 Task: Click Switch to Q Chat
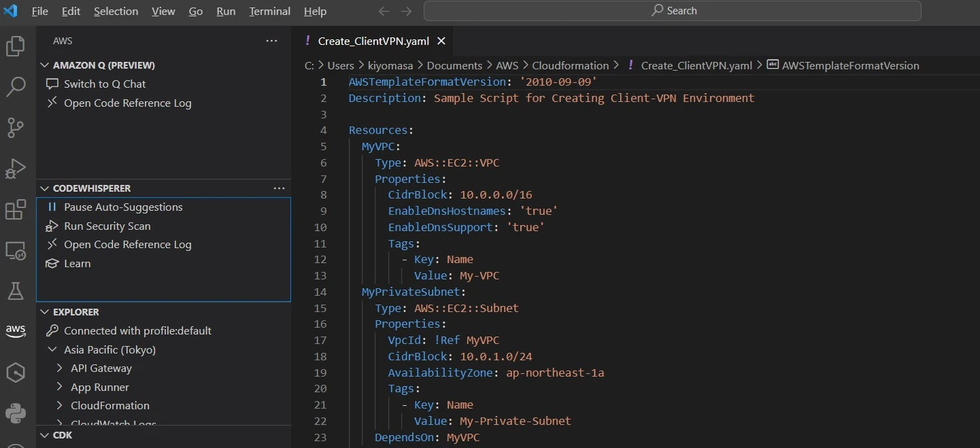(105, 84)
